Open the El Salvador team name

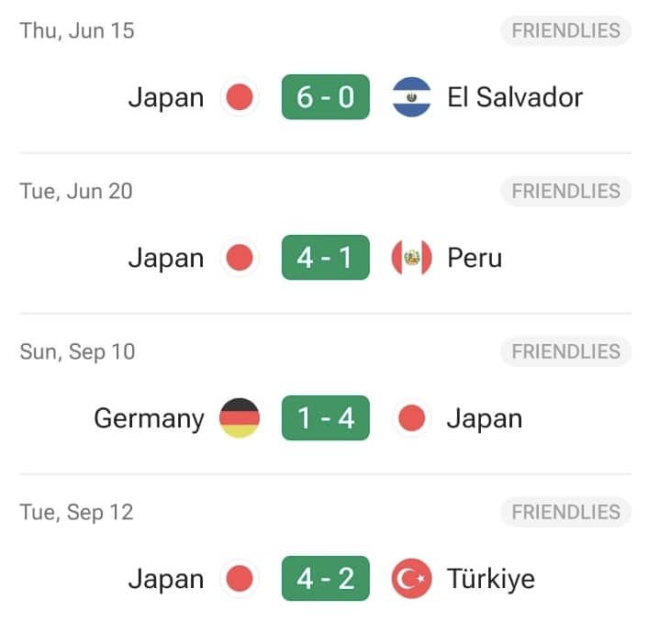pos(515,97)
